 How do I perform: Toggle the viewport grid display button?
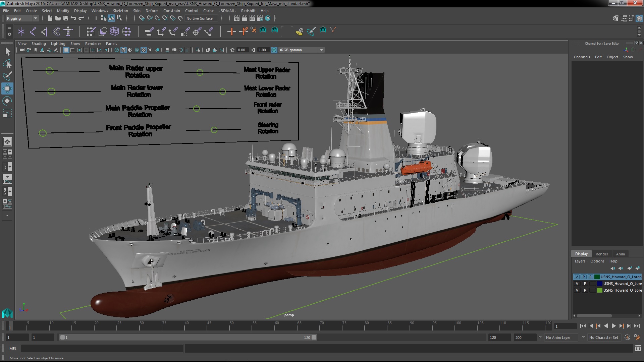[66, 50]
